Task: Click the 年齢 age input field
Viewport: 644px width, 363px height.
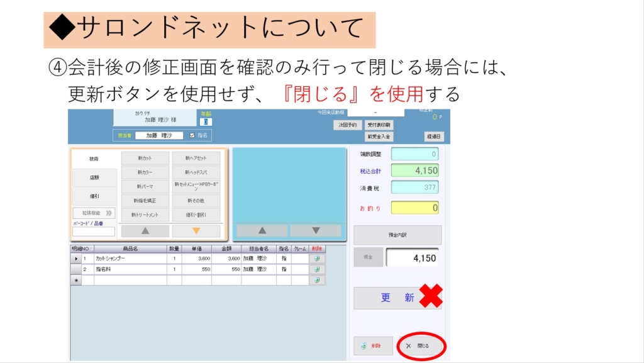Action: [x=206, y=121]
